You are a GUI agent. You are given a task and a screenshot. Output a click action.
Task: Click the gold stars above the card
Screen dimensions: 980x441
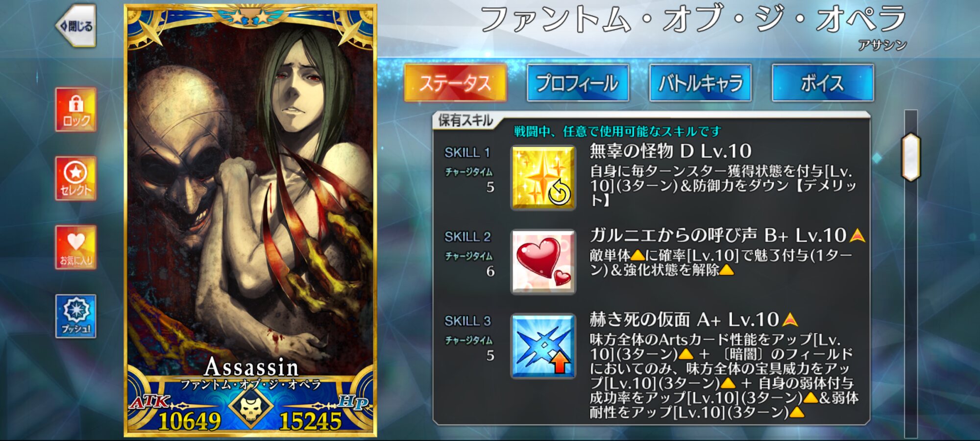click(x=250, y=17)
